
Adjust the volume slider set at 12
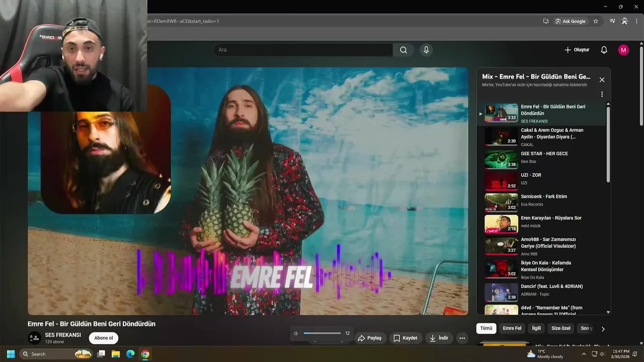click(322, 333)
